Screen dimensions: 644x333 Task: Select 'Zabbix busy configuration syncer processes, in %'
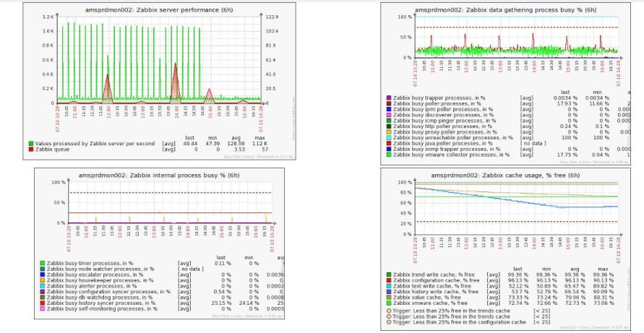108,292
